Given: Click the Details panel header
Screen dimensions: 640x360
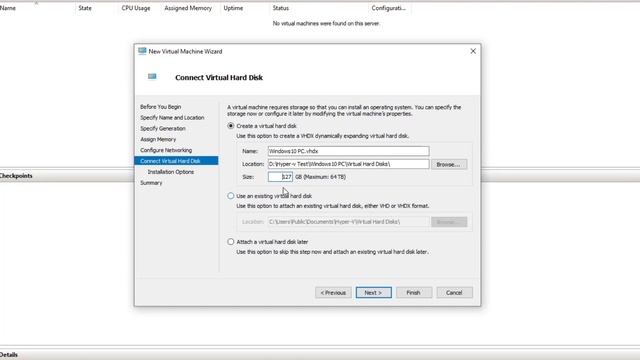Looking at the screenshot, I should point(9,355).
